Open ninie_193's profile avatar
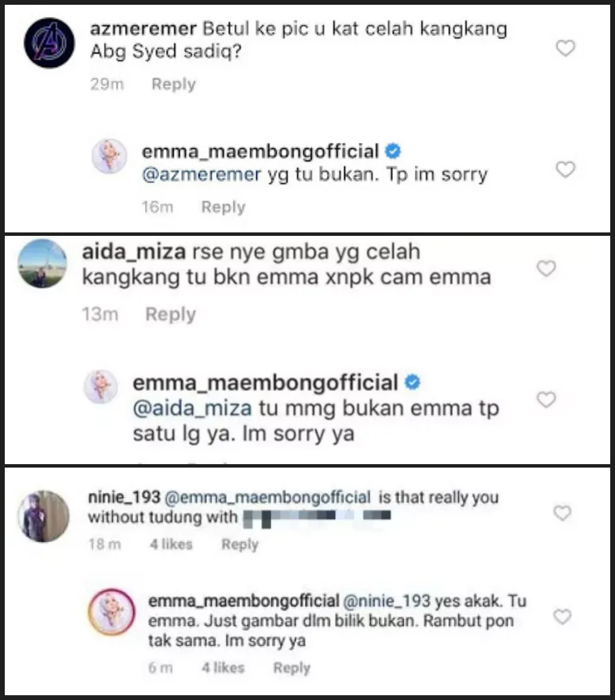The image size is (615, 700). pyautogui.click(x=44, y=516)
